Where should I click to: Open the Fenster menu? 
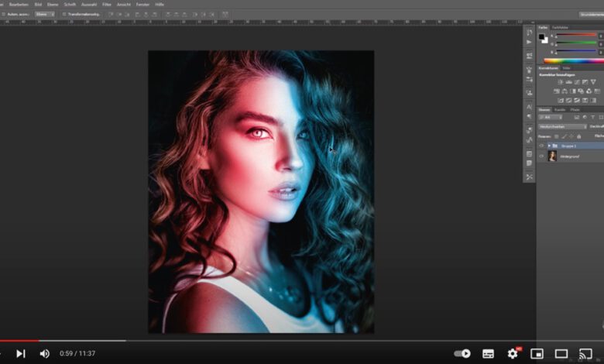(142, 5)
